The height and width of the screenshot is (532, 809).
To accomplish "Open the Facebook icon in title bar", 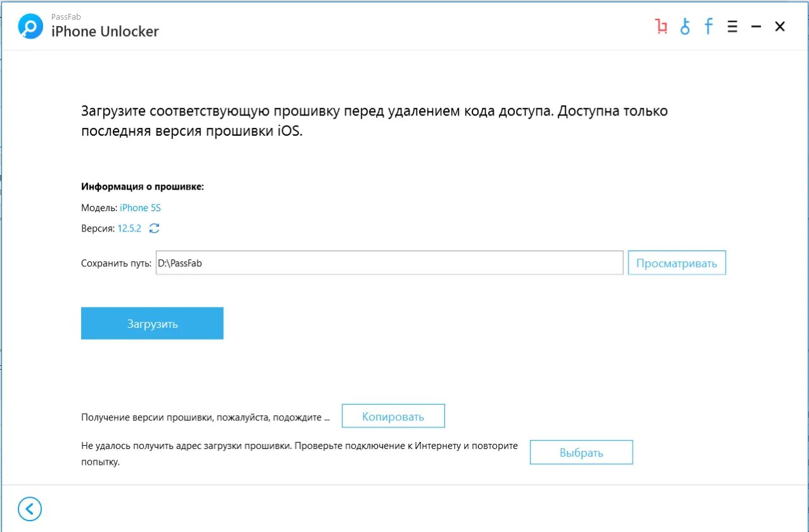I will pyautogui.click(x=708, y=27).
